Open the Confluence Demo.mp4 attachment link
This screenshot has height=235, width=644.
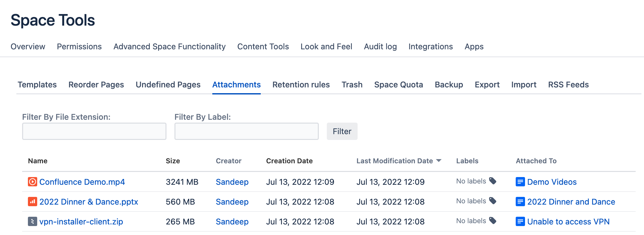pyautogui.click(x=82, y=182)
